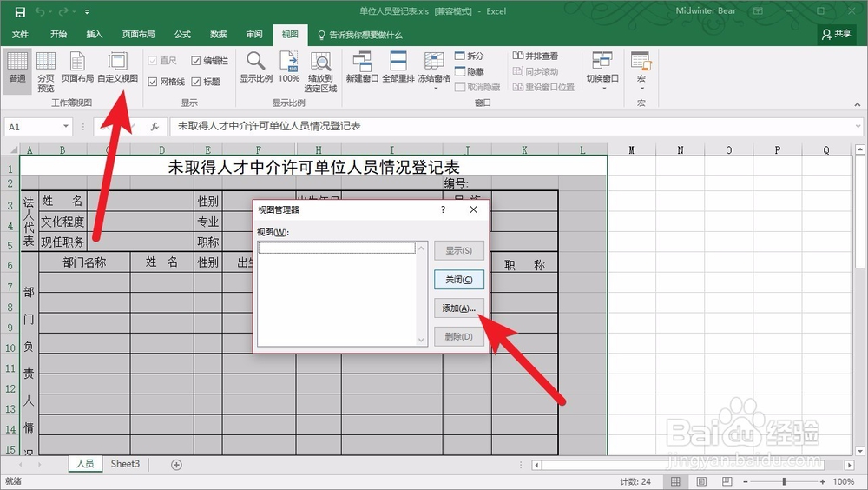The width and height of the screenshot is (868, 490).
Task: Click the Add (添加) button in dialog
Action: [x=459, y=308]
